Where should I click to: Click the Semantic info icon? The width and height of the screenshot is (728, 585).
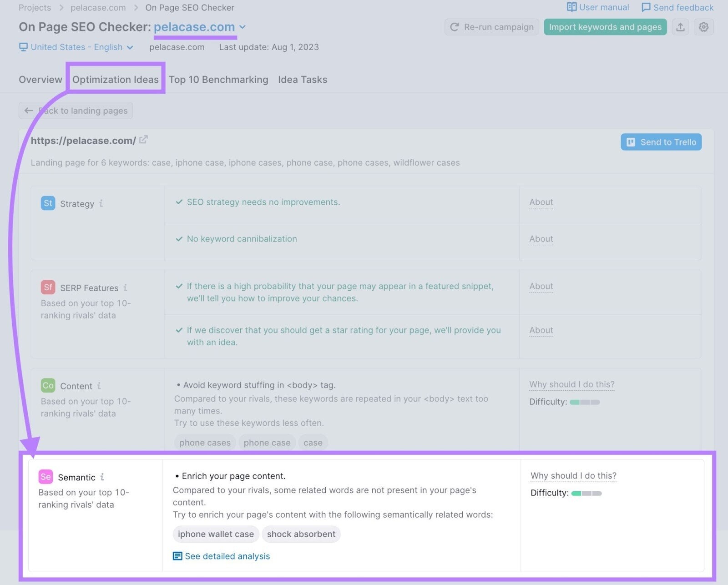click(x=102, y=477)
